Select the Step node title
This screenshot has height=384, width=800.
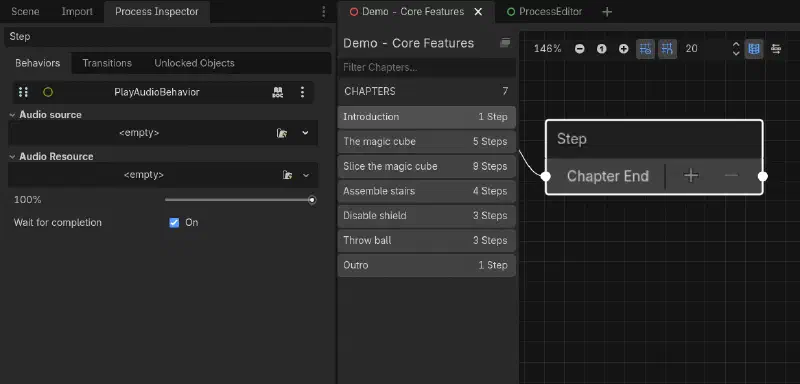click(571, 139)
